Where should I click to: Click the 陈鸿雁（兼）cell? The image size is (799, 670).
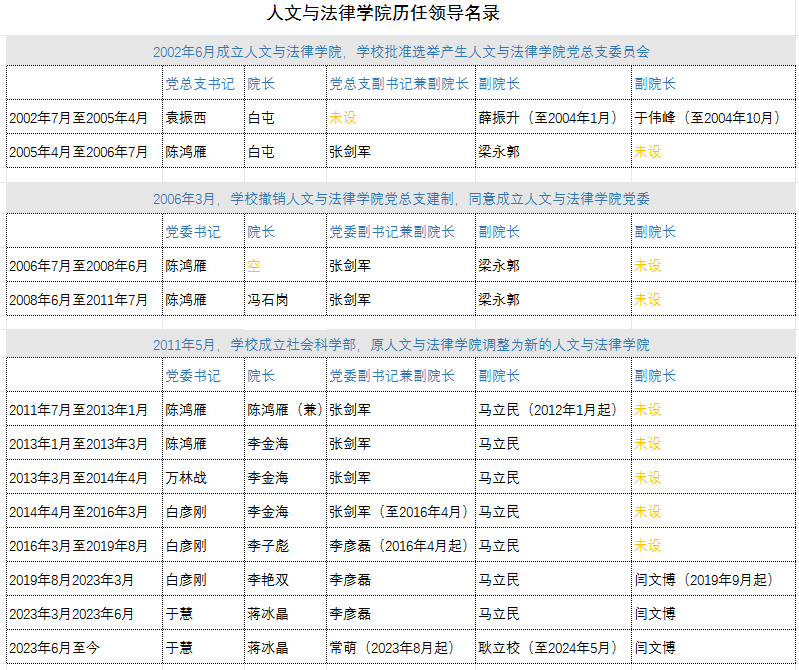pyautogui.click(x=284, y=409)
